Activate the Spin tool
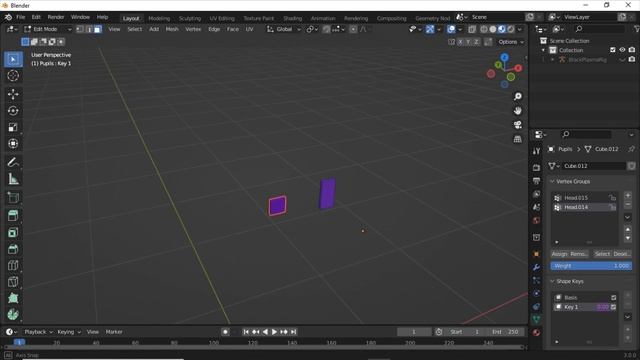Viewport: 640px width, 360px height. 13,314
